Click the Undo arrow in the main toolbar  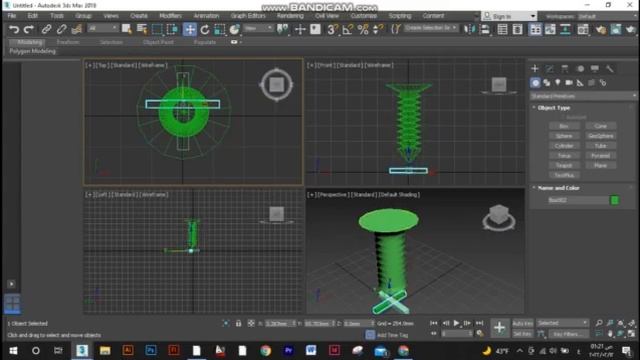[14, 29]
